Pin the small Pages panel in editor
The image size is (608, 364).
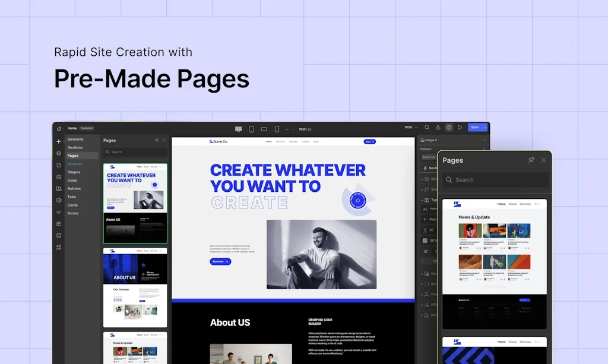pyautogui.click(x=156, y=141)
